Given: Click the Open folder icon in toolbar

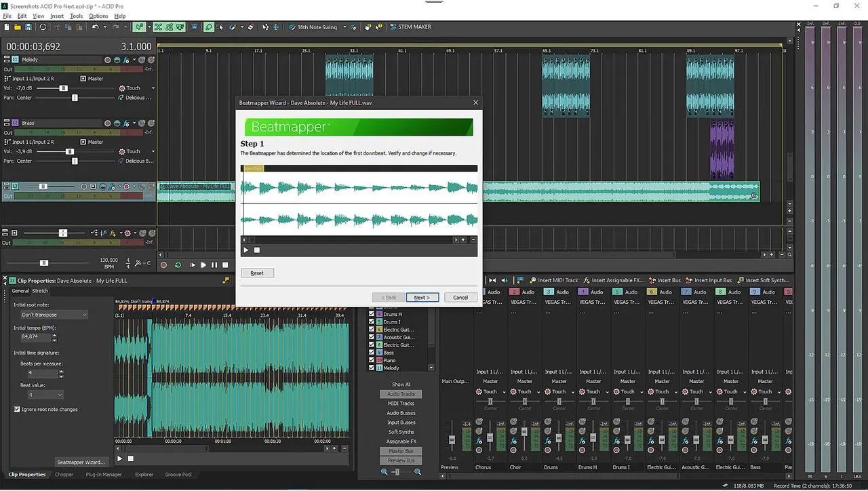Looking at the screenshot, I should tap(17, 27).
